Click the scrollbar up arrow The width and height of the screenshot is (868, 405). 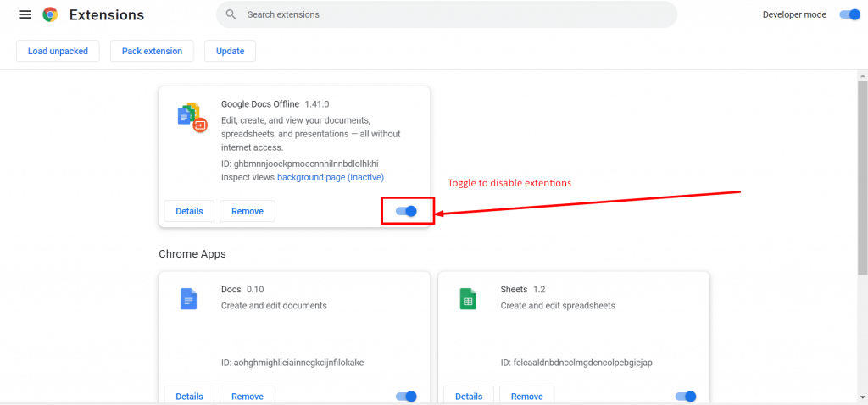862,75
